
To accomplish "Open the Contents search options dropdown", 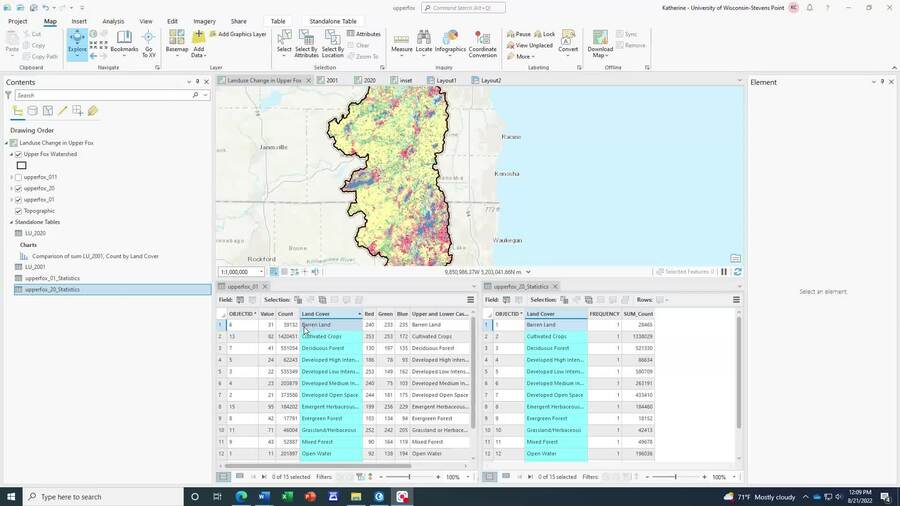I will pyautogui.click(x=205, y=95).
